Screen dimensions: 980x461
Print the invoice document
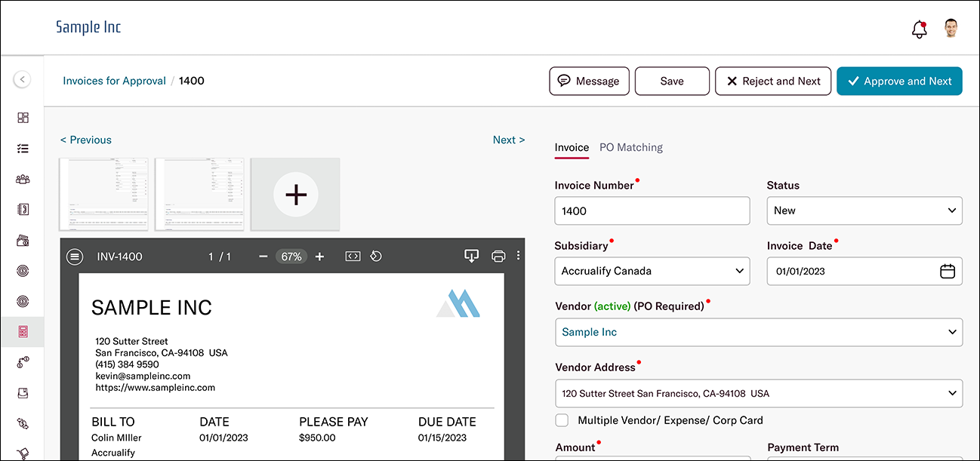tap(498, 256)
